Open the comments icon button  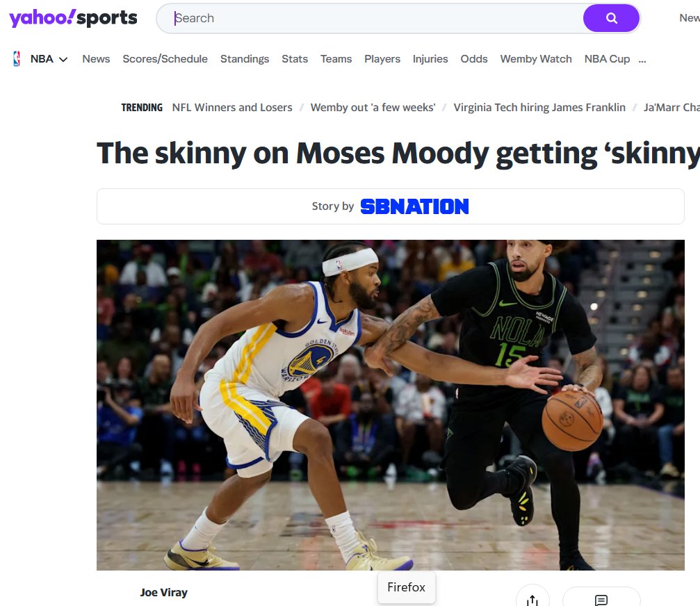point(601,599)
